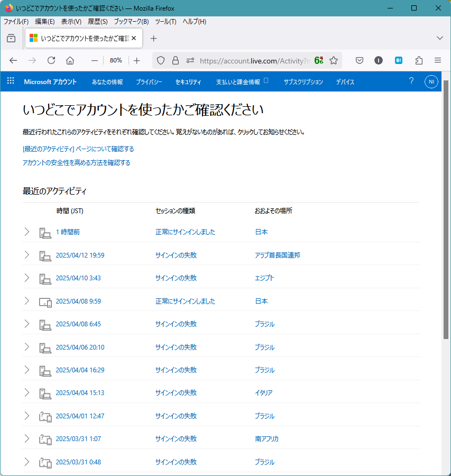Viewport: 451px width, 476px height.
Task: Click the device icon for 2025/03/31 0:48
Action: pyautogui.click(x=45, y=462)
